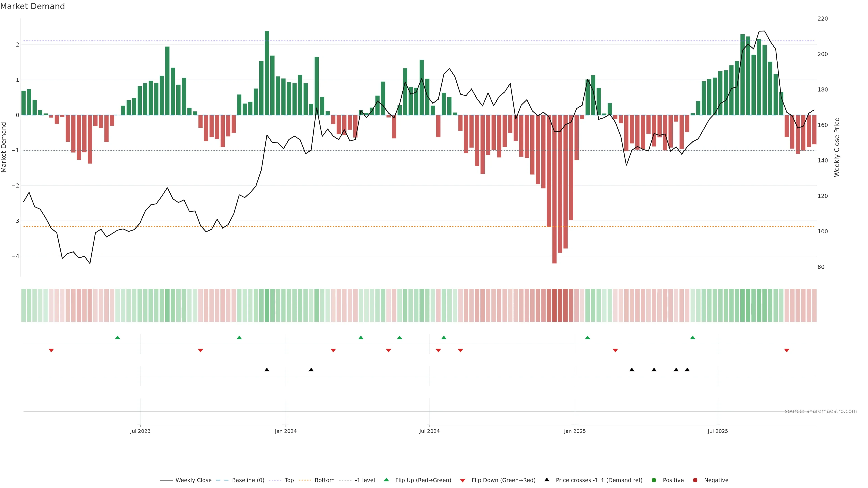Click the rightmost red Flip Down triangle marker

[787, 351]
